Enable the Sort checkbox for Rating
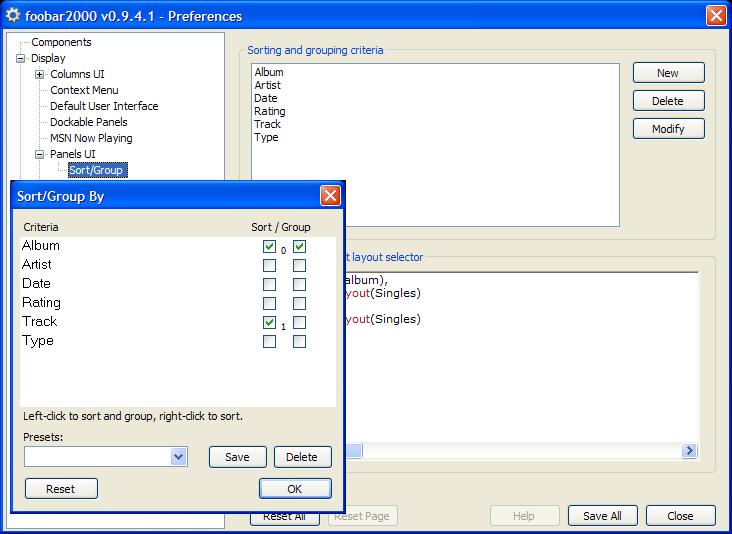This screenshot has height=534, width=732. click(269, 303)
